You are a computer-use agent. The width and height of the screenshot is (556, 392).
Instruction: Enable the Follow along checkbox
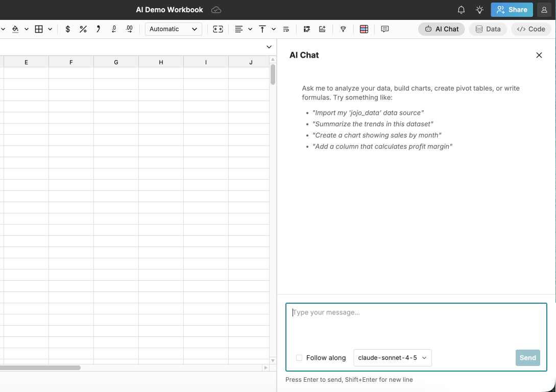pyautogui.click(x=299, y=358)
